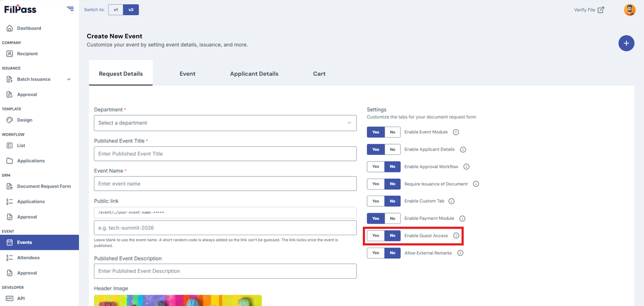Switch to version v1
The height and width of the screenshot is (306, 644).
115,10
